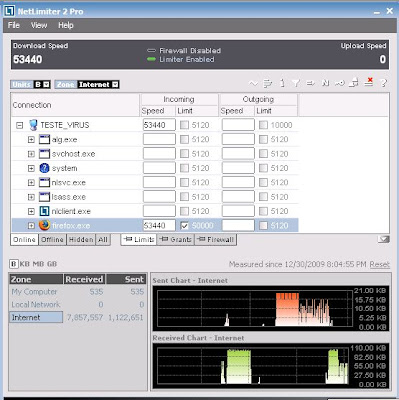399x400 pixels.
Task: Click the svchost.exe application icon
Action: [44, 154]
